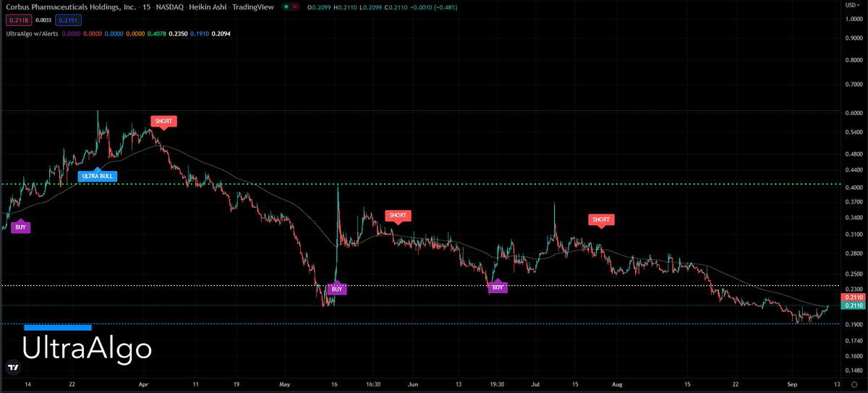Open the chart settings gear icon
Image resolution: width=868 pixels, height=393 pixels.
click(x=854, y=384)
